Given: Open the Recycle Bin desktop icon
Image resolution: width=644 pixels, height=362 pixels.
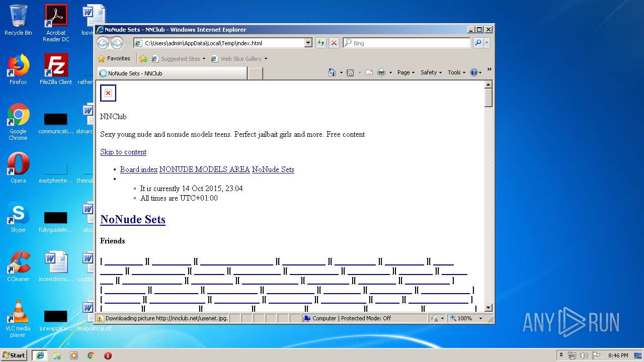Looking at the screenshot, I should point(18,20).
